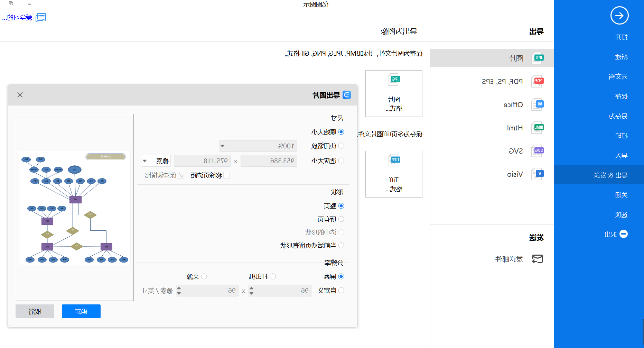Click the Visio V file icon
644x348 pixels.
click(538, 174)
